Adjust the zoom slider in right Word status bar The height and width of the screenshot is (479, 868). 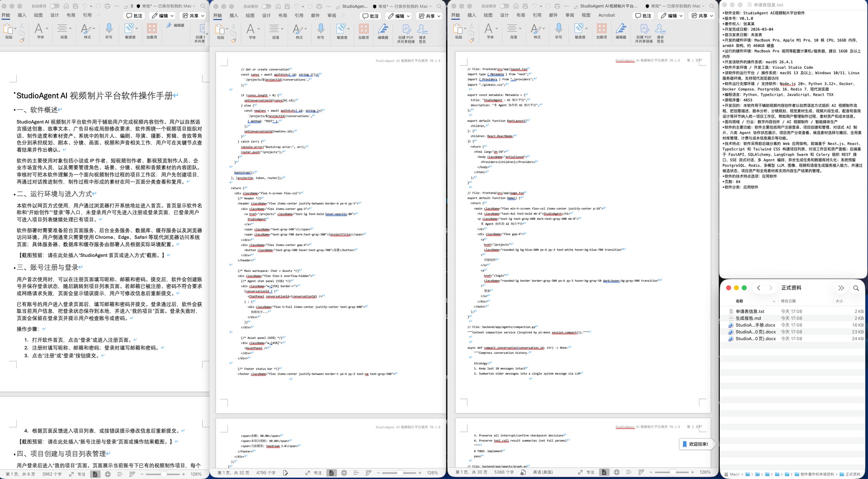tap(673, 473)
